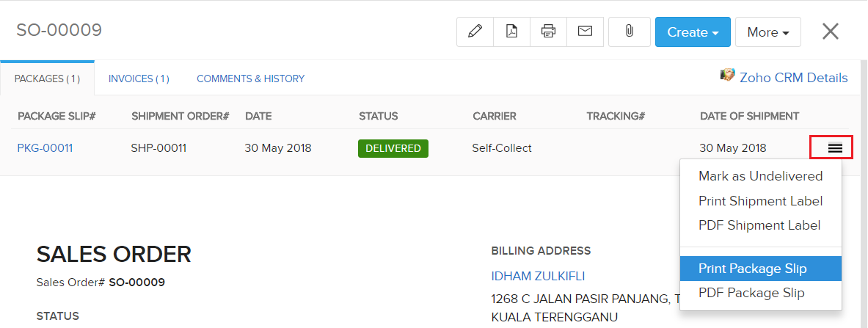The height and width of the screenshot is (328, 868).
Task: Choose PDF Package Slip
Action: tap(751, 293)
